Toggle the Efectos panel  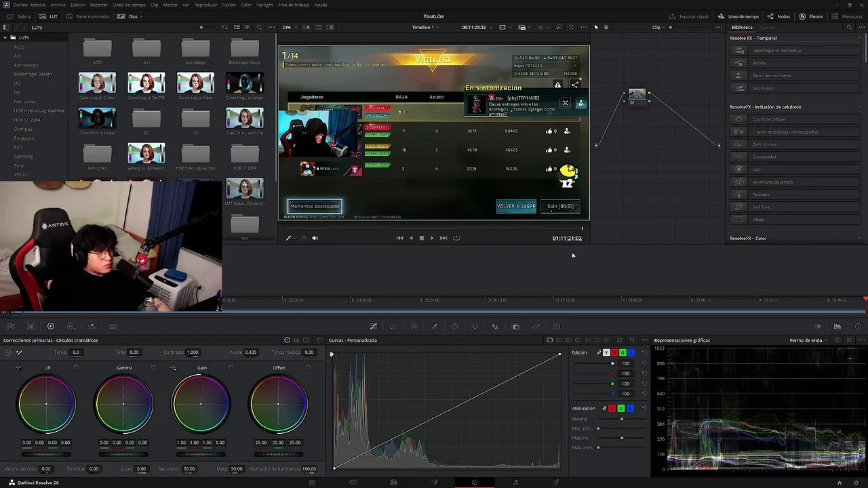[811, 16]
